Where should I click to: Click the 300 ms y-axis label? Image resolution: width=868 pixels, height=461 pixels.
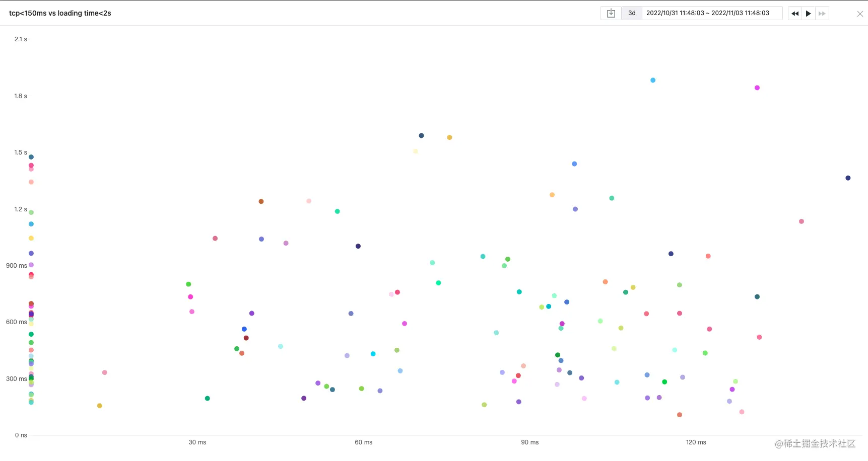(17, 379)
